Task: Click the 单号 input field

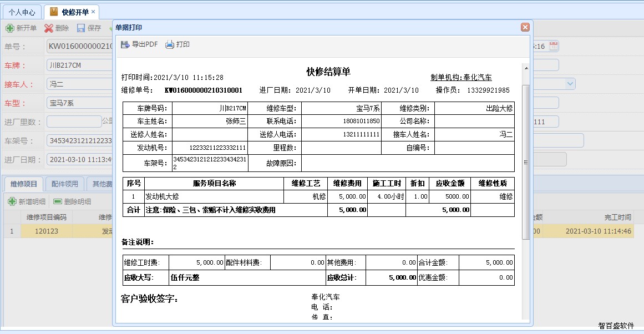Action: coord(80,46)
